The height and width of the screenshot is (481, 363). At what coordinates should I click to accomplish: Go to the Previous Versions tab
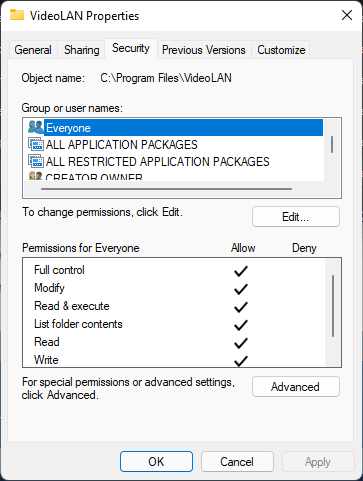point(204,50)
